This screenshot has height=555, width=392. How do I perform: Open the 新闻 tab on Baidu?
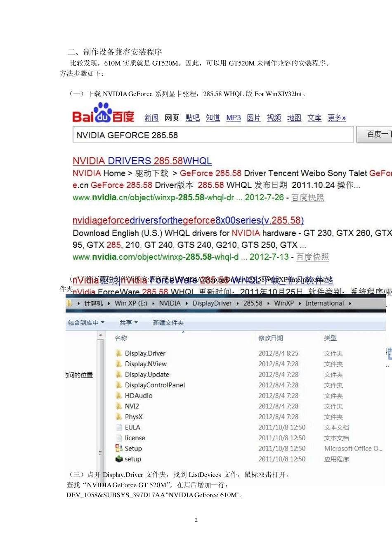tap(151, 118)
